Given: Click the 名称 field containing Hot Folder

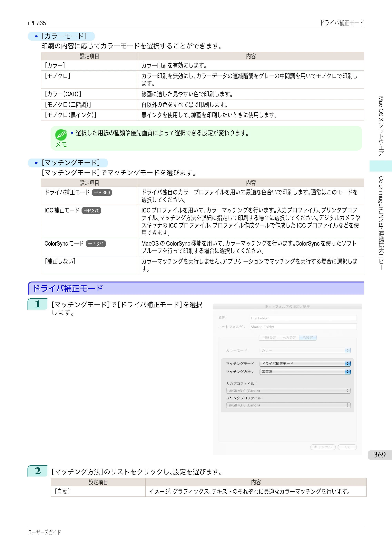Looking at the screenshot, I should pos(303,318).
